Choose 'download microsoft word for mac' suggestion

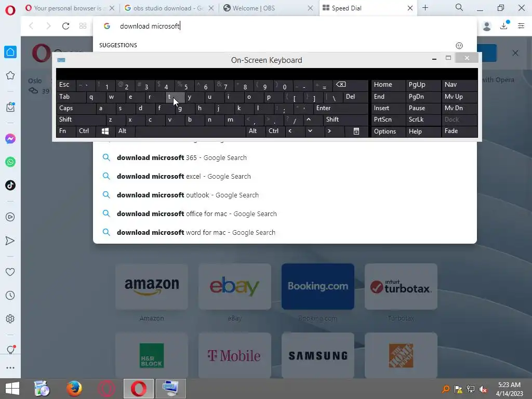(x=285, y=232)
